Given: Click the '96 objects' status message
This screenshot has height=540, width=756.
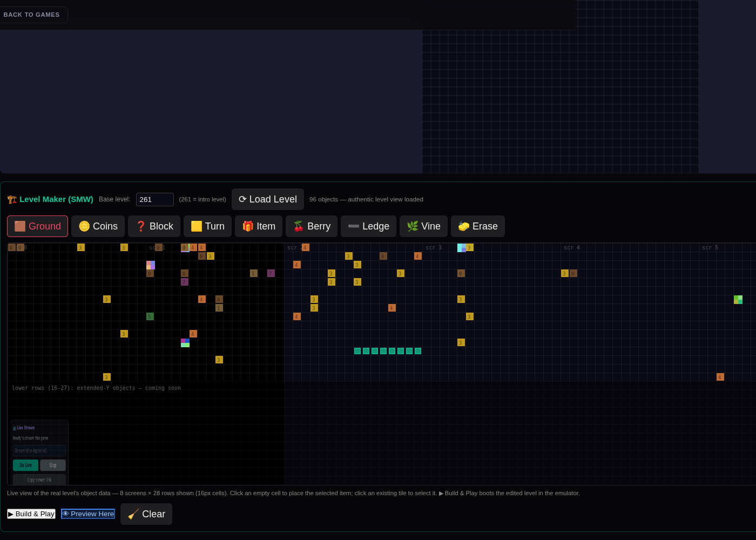Looking at the screenshot, I should tap(366, 199).
